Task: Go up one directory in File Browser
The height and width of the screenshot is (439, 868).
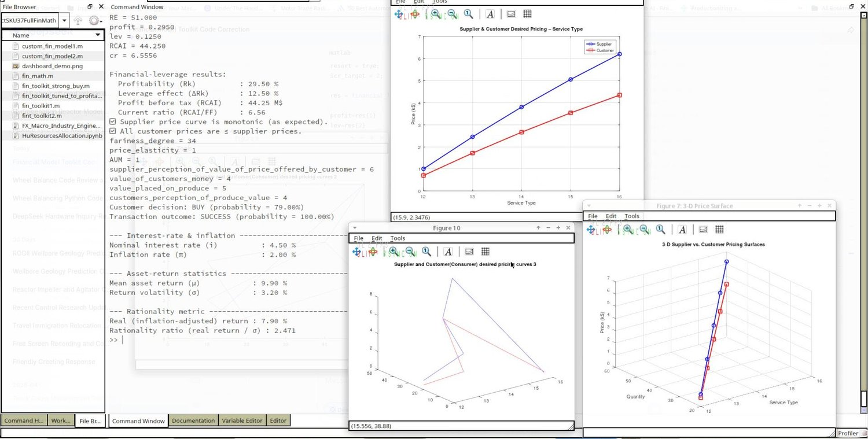Action: click(78, 20)
